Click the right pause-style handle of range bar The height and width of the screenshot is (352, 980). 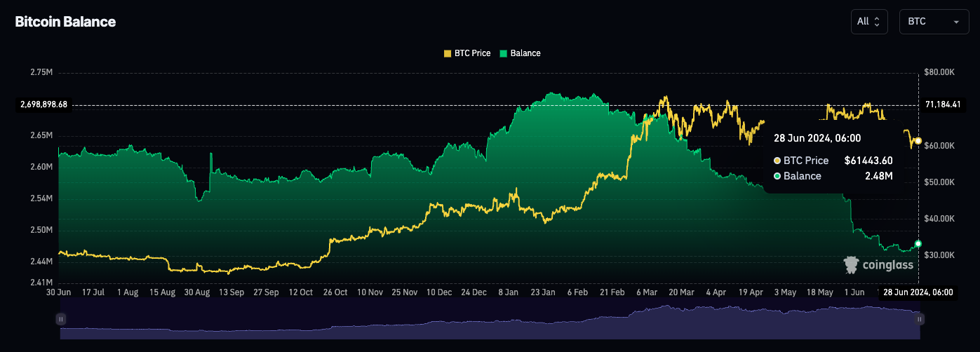919,319
